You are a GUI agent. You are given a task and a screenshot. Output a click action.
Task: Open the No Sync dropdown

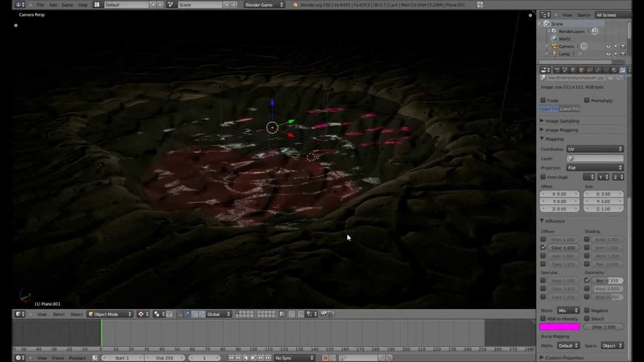[294, 358]
